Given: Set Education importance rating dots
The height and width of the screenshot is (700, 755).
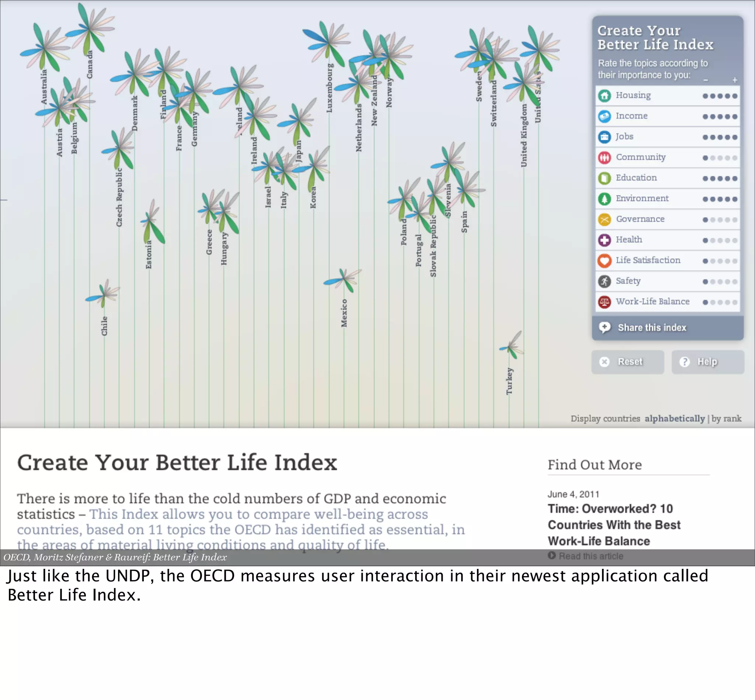Looking at the screenshot, I should [x=720, y=178].
